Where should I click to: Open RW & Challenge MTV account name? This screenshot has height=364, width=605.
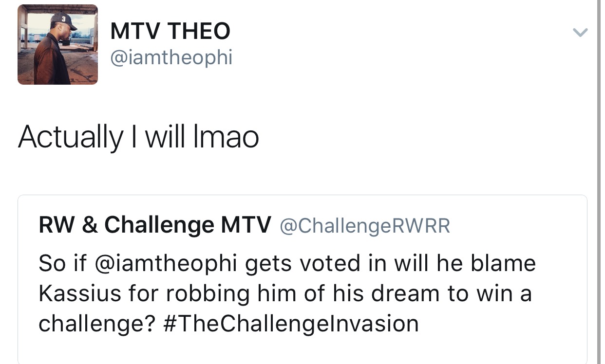(155, 225)
